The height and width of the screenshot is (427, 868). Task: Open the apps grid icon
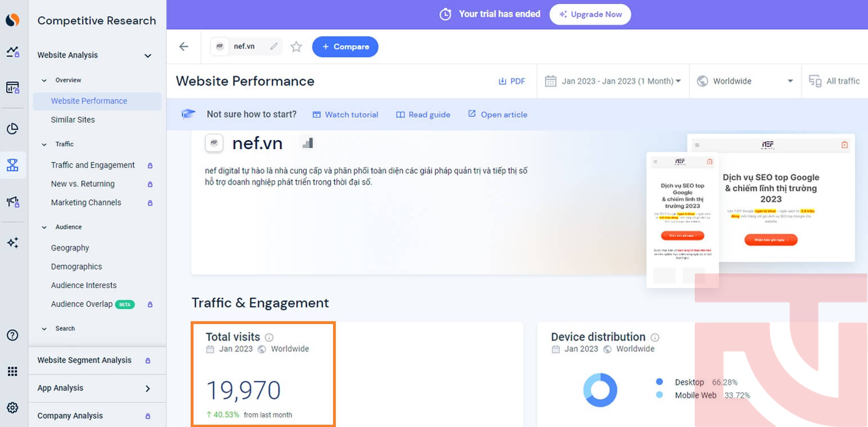(12, 371)
